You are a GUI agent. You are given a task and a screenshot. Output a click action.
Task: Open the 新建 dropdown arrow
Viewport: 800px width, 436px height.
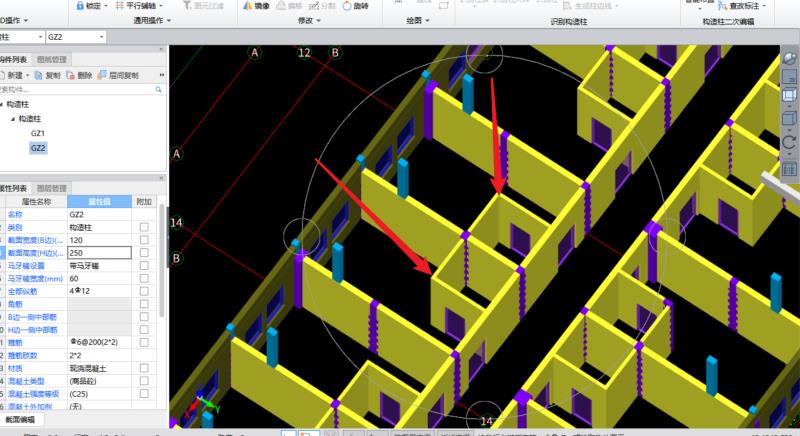(x=27, y=75)
